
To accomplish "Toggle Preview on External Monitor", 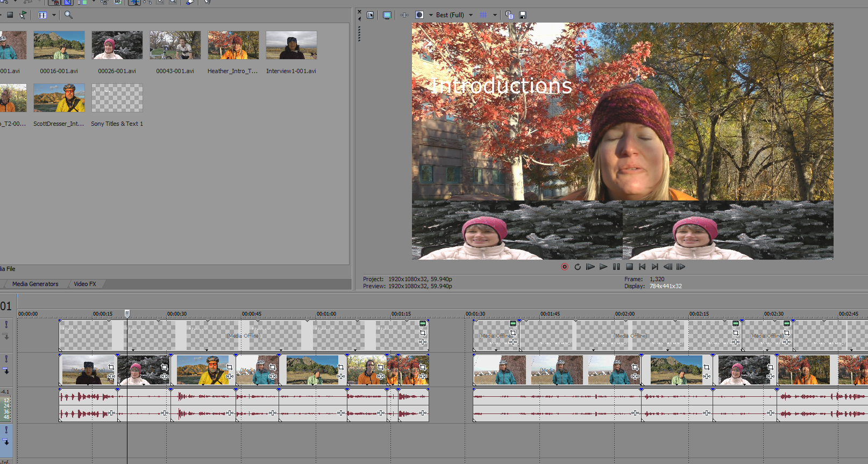I will pos(387,15).
